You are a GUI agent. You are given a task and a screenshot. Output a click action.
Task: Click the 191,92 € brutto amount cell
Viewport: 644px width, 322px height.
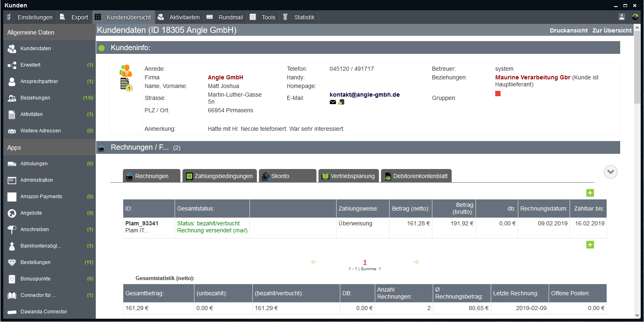[454, 228]
